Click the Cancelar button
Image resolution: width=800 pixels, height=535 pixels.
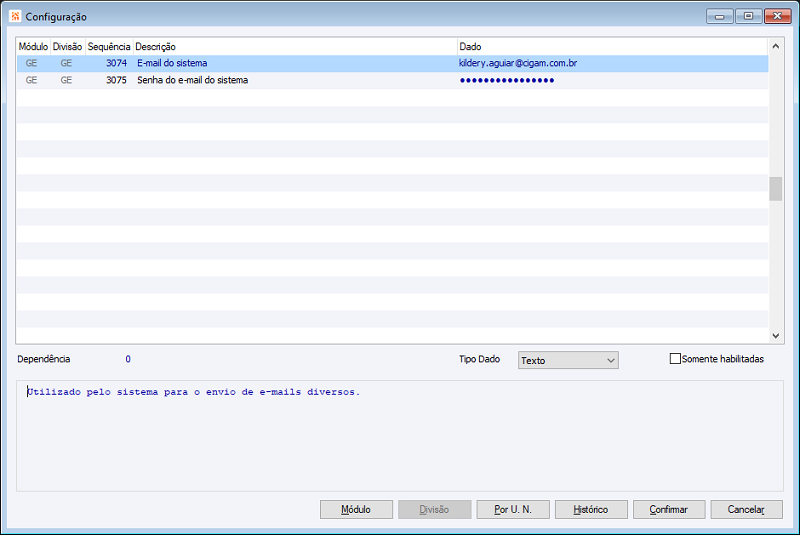(x=746, y=509)
